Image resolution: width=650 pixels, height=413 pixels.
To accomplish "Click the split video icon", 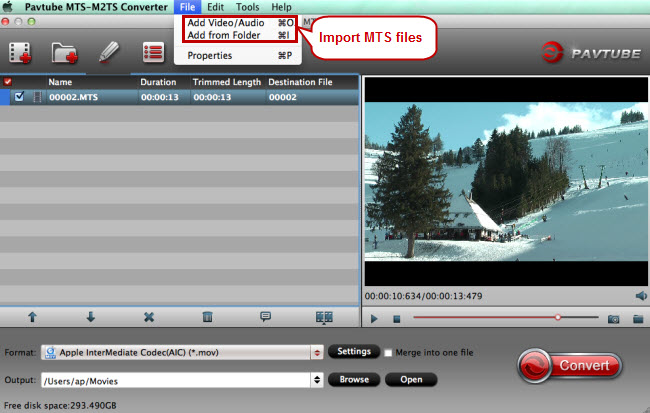I will click(x=324, y=318).
